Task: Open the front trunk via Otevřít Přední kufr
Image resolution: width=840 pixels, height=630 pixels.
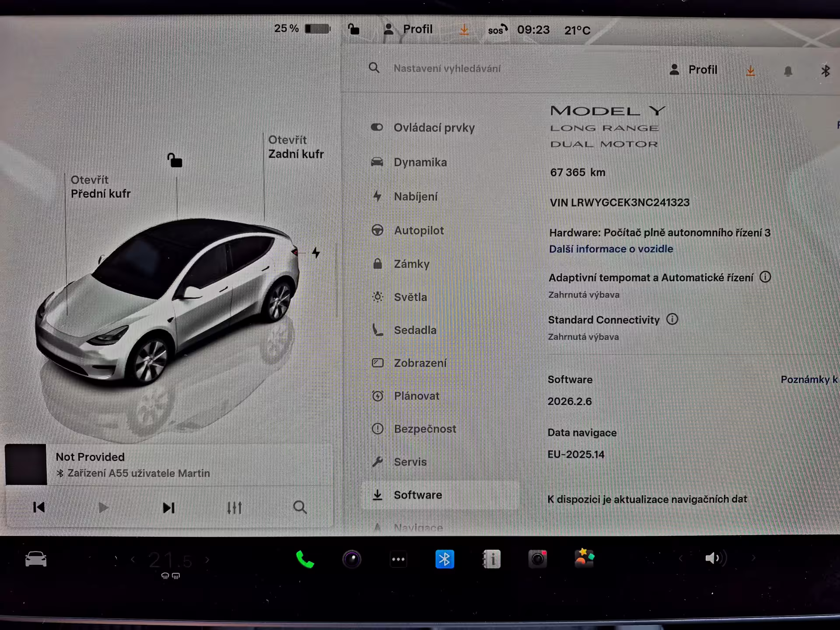Action: click(101, 187)
